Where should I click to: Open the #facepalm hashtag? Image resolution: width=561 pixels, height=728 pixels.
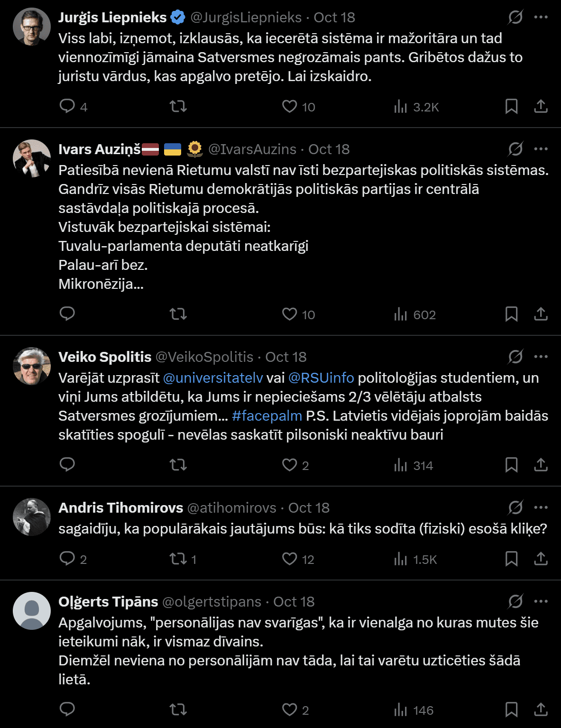coord(267,416)
